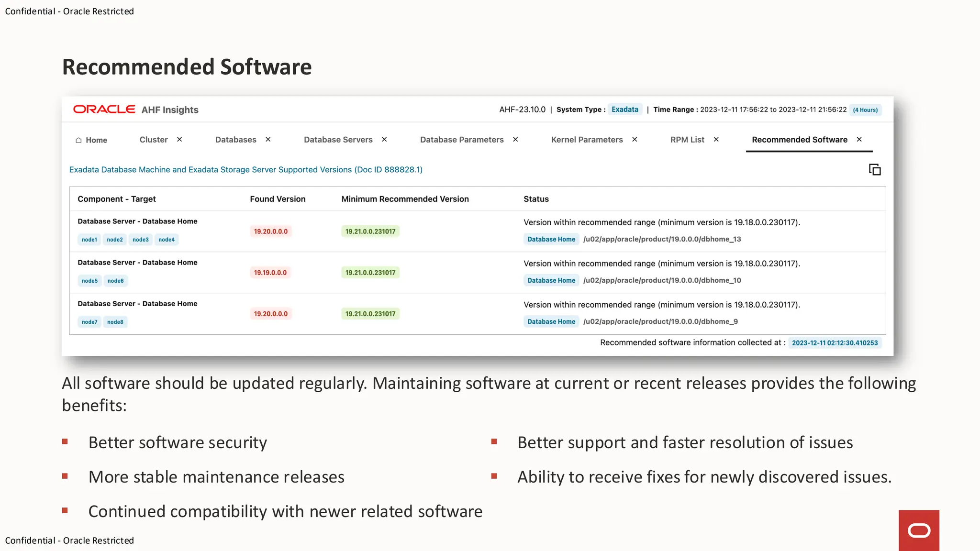Go to the Database Parameters tab
980x551 pixels.
462,140
